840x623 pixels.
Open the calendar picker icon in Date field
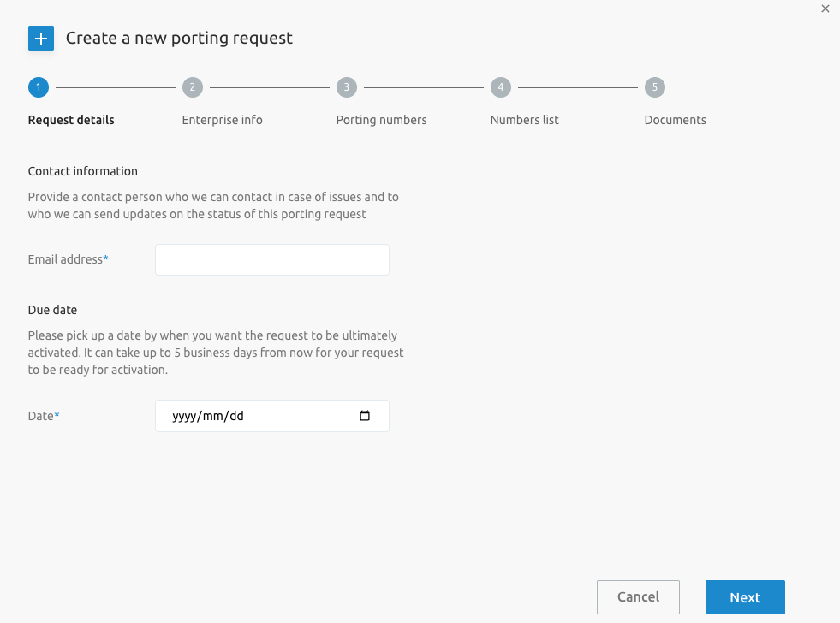365,416
